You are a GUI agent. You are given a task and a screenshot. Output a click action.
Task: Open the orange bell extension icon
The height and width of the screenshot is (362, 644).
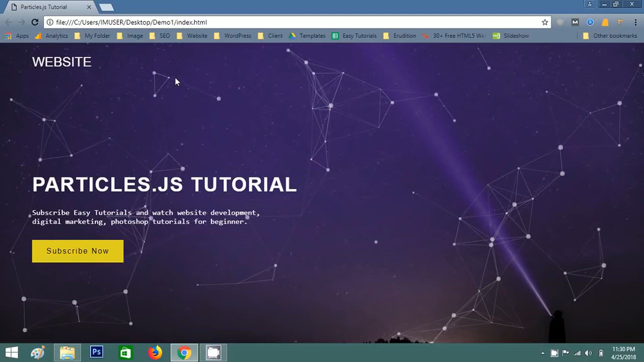605,22
